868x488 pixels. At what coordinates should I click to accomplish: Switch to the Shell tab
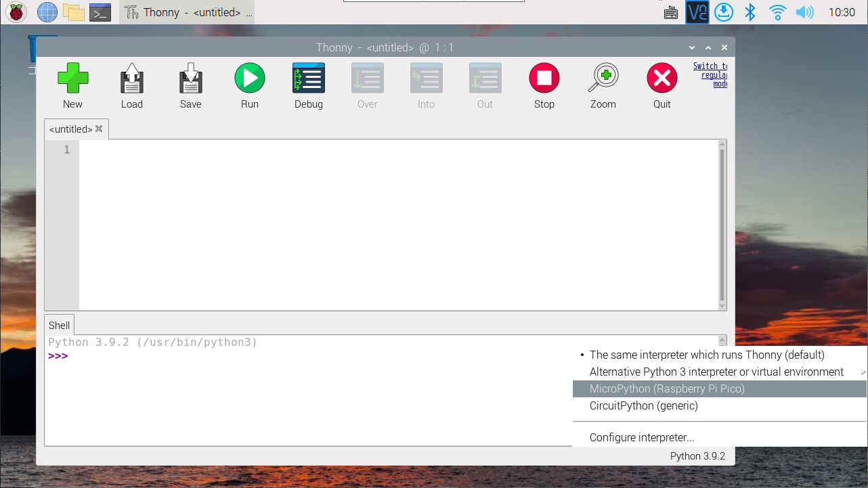tap(59, 325)
